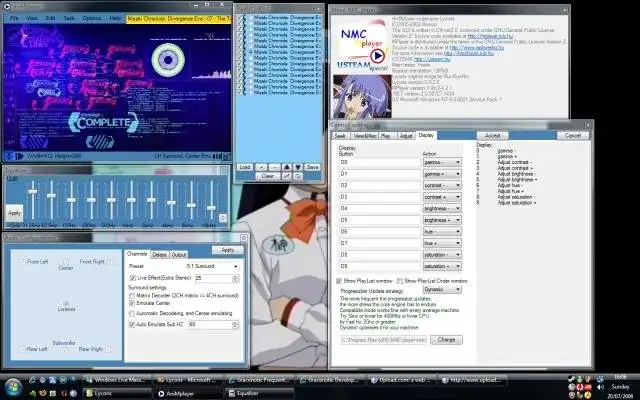Open the File menu in the player
This screenshot has height=400, width=640.
[14, 18]
